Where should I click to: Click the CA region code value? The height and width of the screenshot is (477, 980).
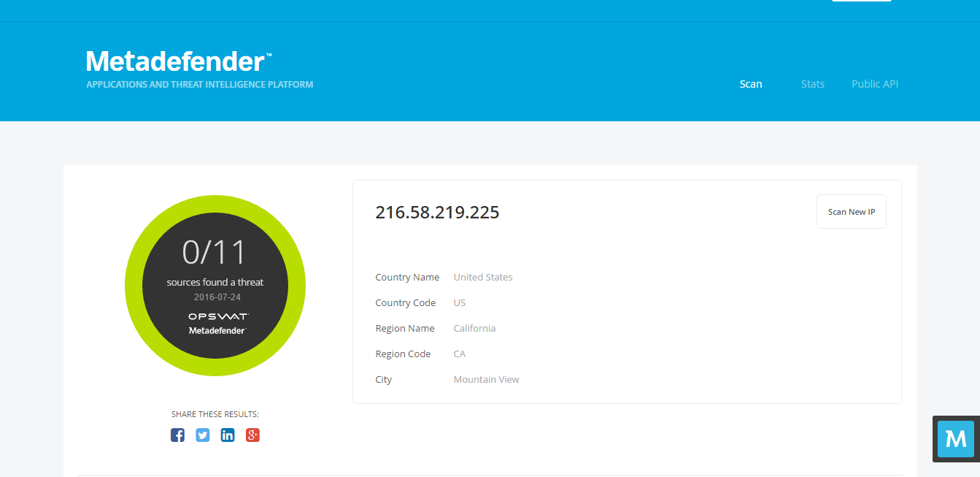(x=460, y=354)
